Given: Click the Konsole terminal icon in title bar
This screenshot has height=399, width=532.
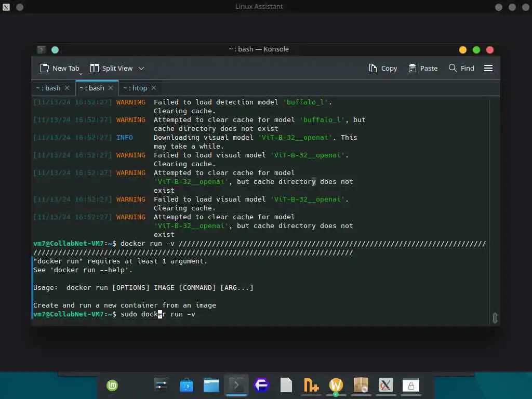Looking at the screenshot, I should point(42,50).
